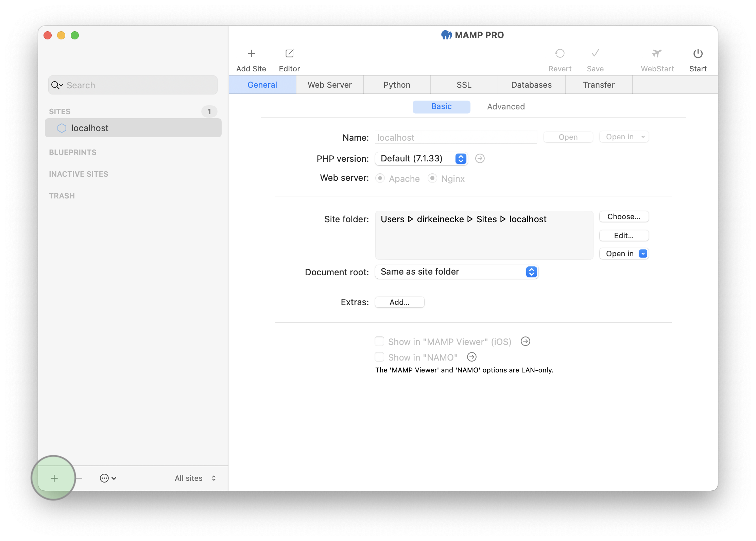Select the Advanced sub-tab

coord(506,107)
